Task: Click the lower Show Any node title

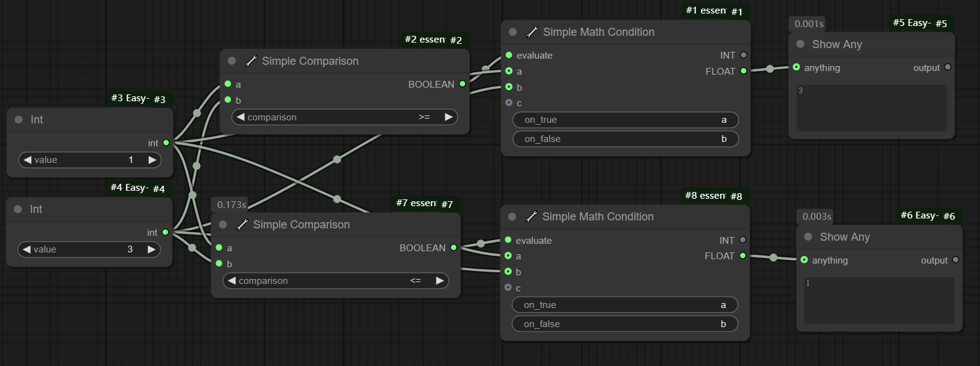Action: pyautogui.click(x=844, y=237)
